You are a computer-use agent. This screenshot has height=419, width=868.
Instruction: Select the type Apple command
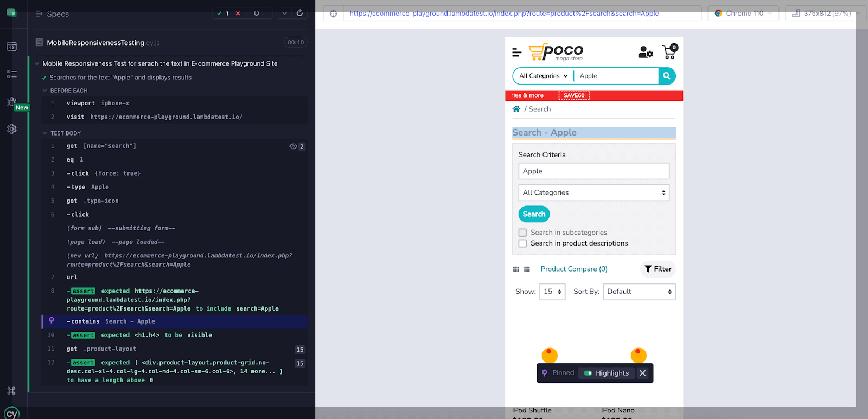175,187
